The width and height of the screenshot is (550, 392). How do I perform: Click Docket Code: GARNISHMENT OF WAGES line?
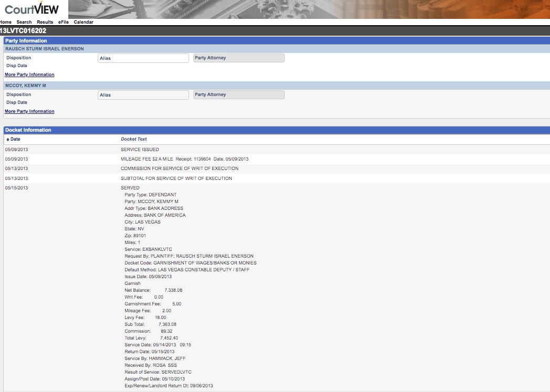pyautogui.click(x=191, y=263)
